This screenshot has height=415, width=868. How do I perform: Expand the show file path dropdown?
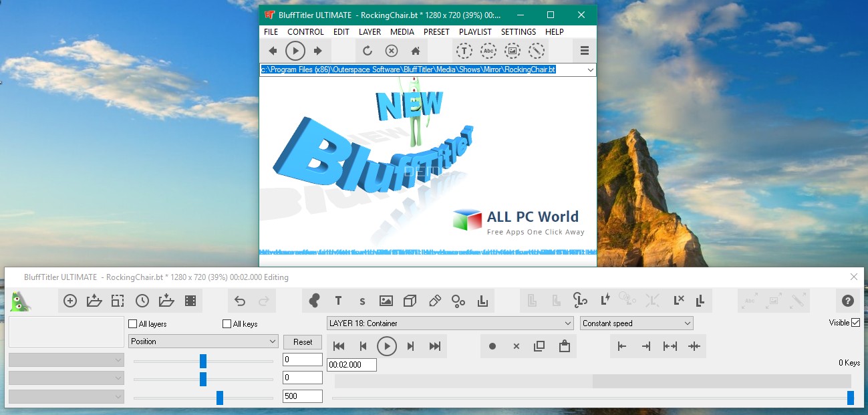click(591, 70)
